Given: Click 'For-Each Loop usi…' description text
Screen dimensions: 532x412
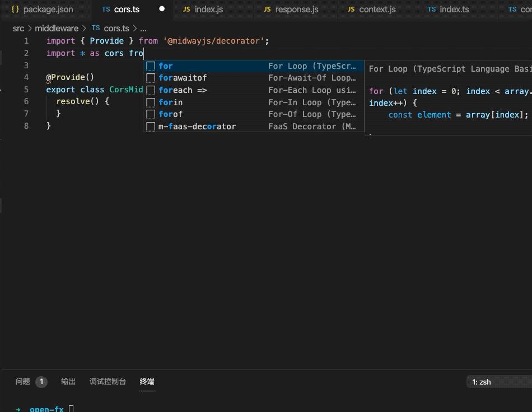Looking at the screenshot, I should pyautogui.click(x=312, y=90).
